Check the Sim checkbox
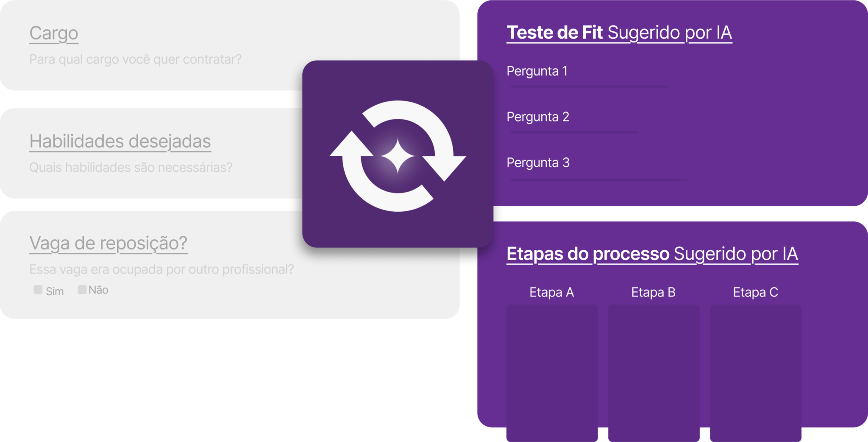The width and height of the screenshot is (868, 442). 38,290
